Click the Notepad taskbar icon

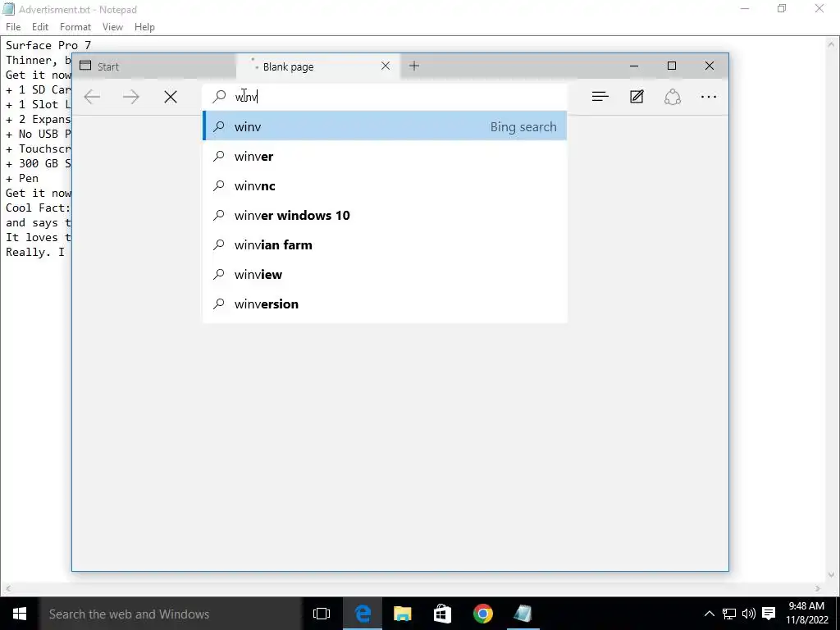click(523, 614)
